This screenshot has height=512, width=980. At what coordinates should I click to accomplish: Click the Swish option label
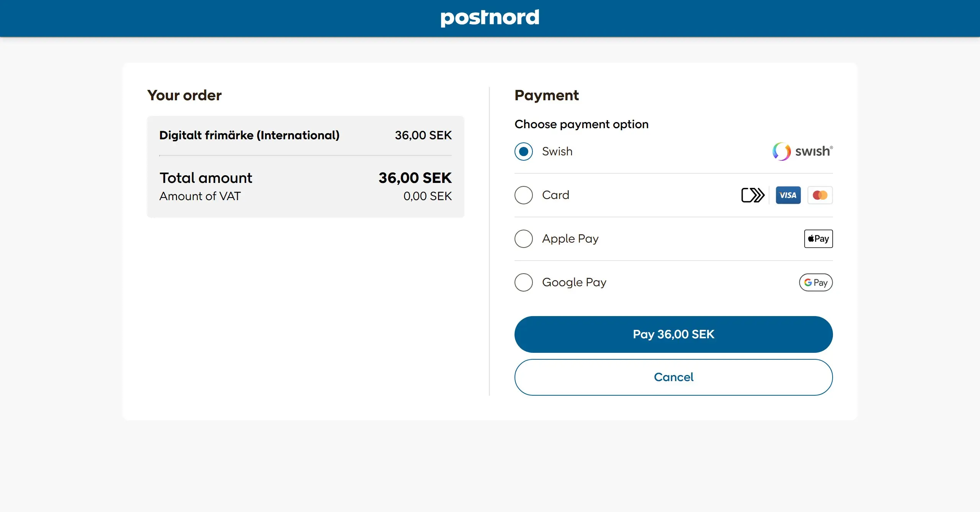click(x=557, y=152)
